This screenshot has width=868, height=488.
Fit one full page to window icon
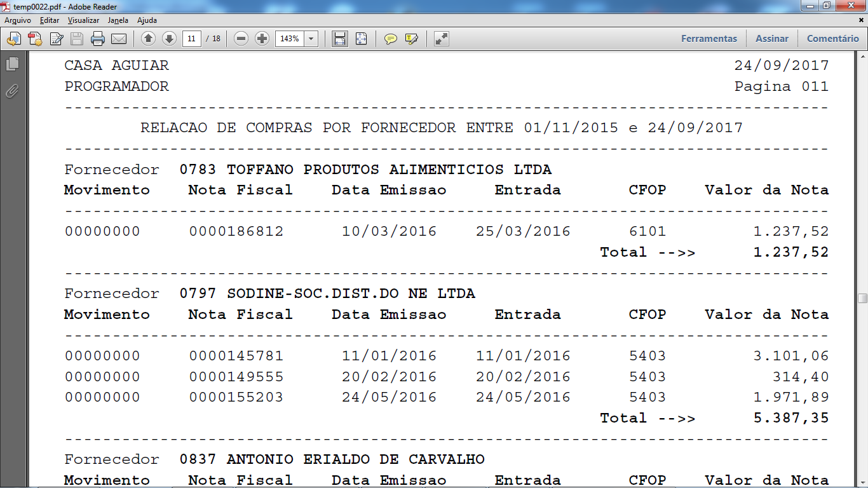(x=362, y=39)
